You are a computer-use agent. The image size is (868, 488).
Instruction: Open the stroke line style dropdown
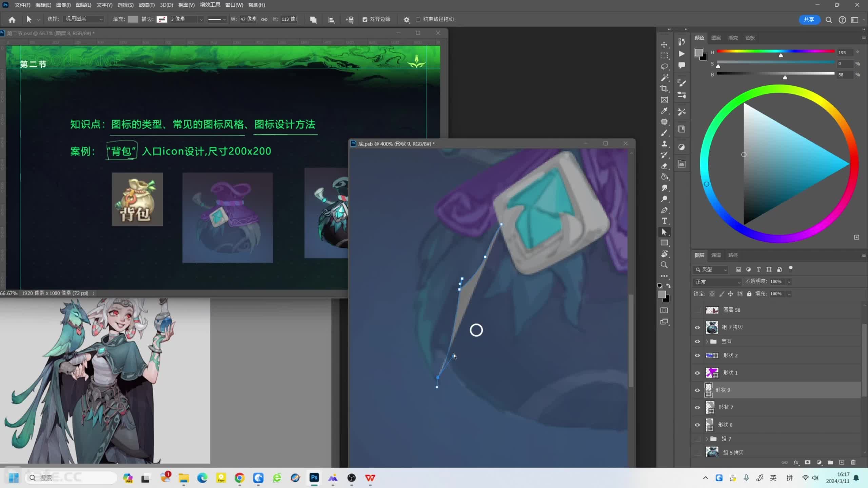[x=217, y=19]
